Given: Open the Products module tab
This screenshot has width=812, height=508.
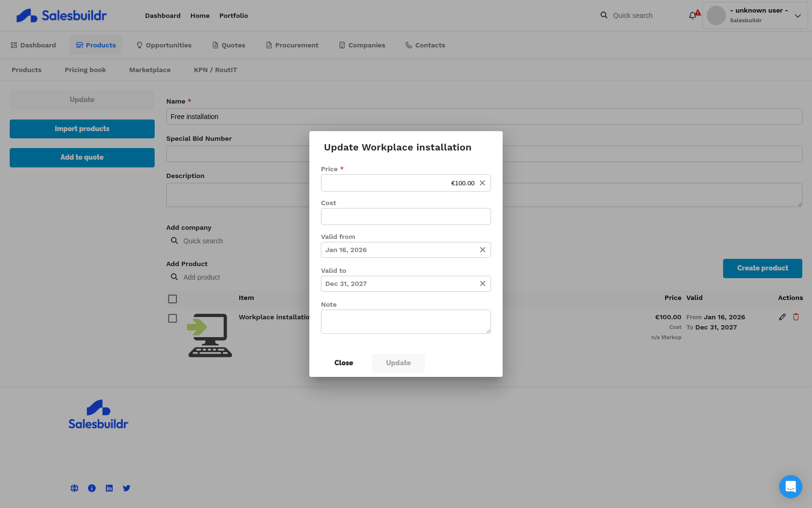Looking at the screenshot, I should click(x=96, y=45).
